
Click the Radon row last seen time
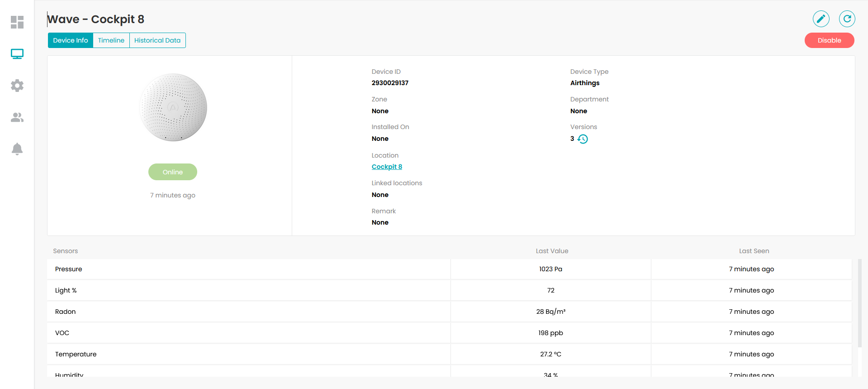(x=751, y=312)
